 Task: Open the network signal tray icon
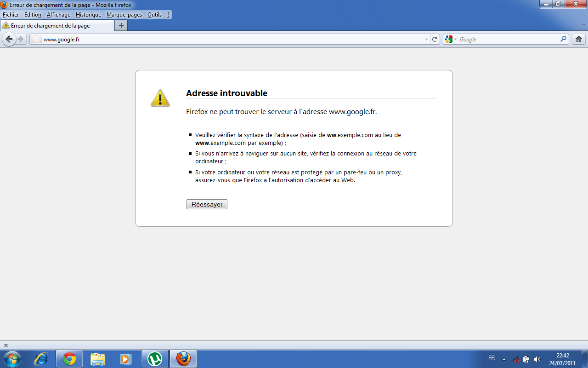pos(515,359)
